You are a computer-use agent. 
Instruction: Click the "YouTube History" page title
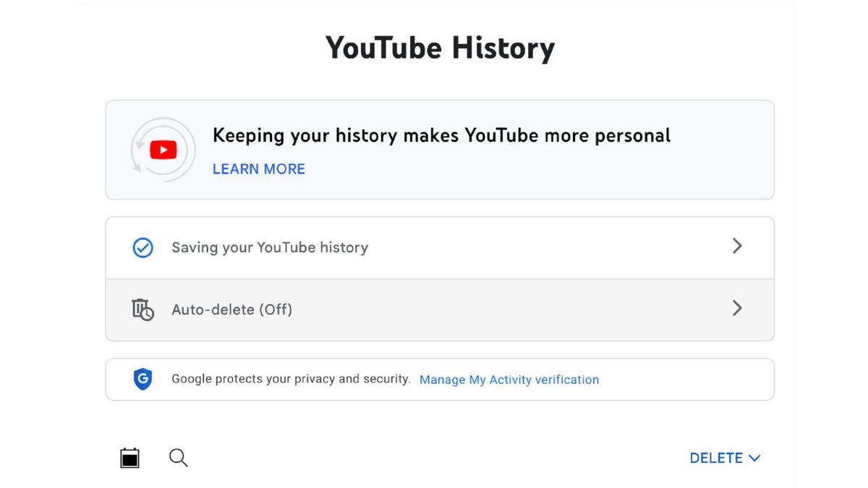(x=440, y=48)
